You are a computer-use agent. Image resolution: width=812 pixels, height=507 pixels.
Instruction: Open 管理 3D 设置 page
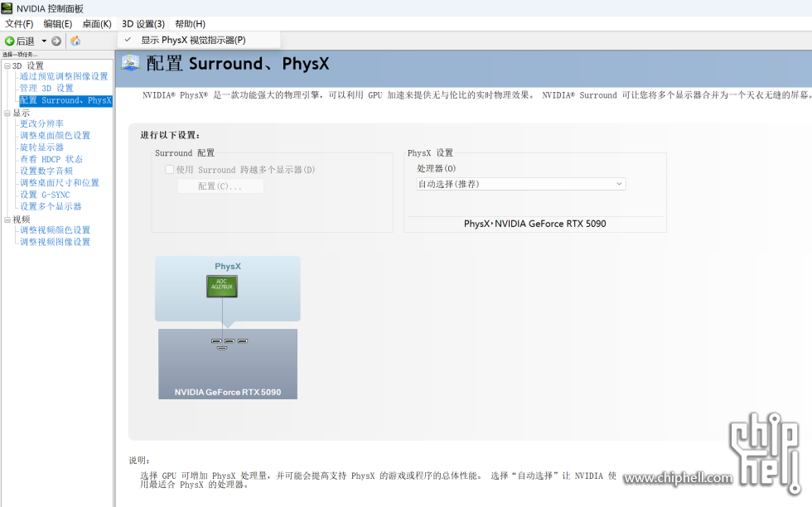coord(46,88)
